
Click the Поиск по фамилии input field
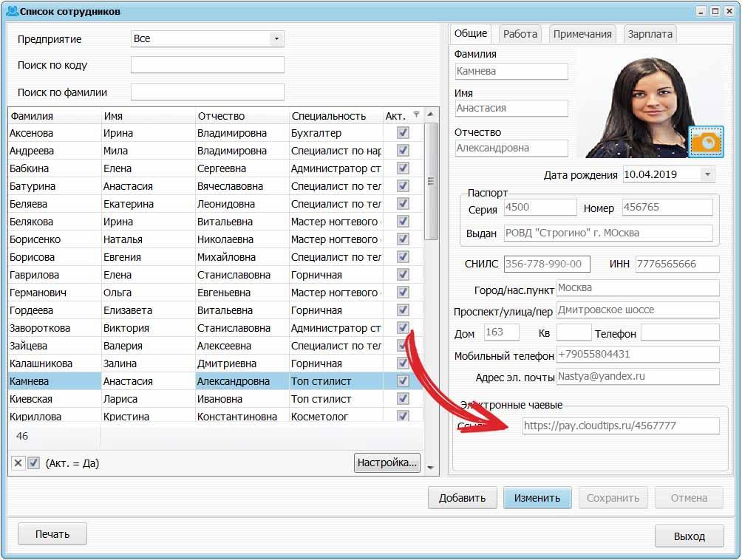(207, 92)
